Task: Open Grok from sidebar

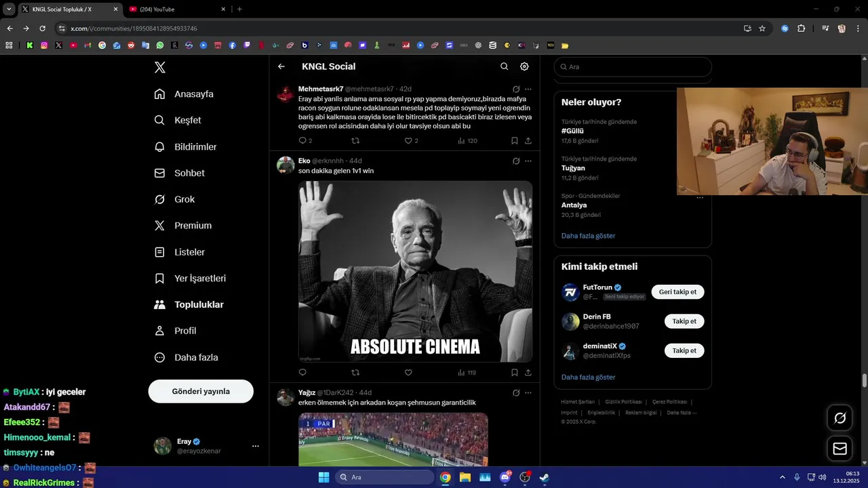Action: (x=174, y=199)
